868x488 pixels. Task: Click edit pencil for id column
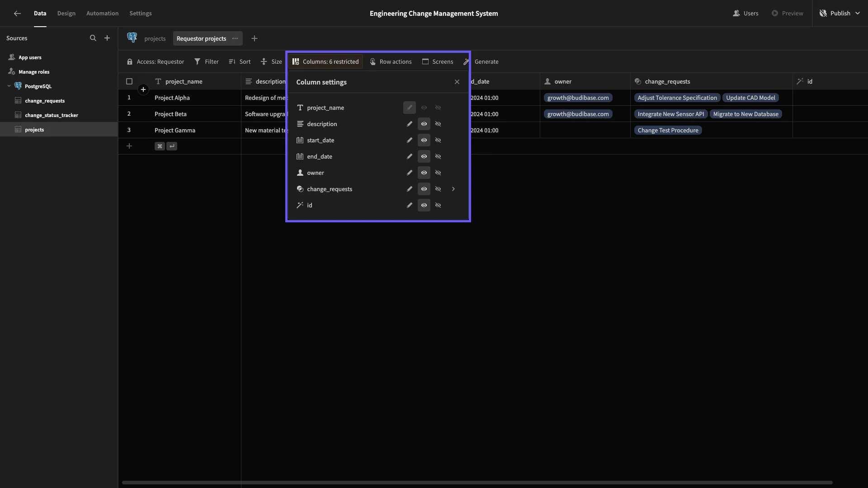pyautogui.click(x=410, y=205)
